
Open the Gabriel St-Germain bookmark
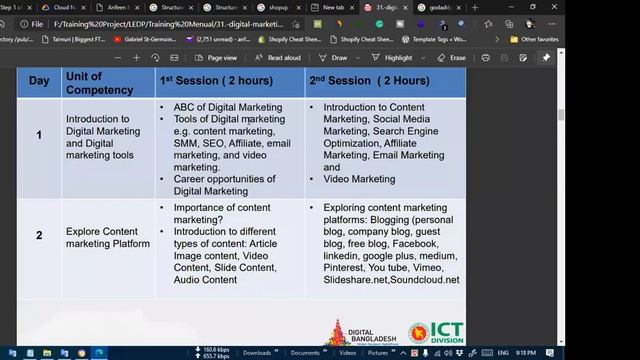[144, 40]
